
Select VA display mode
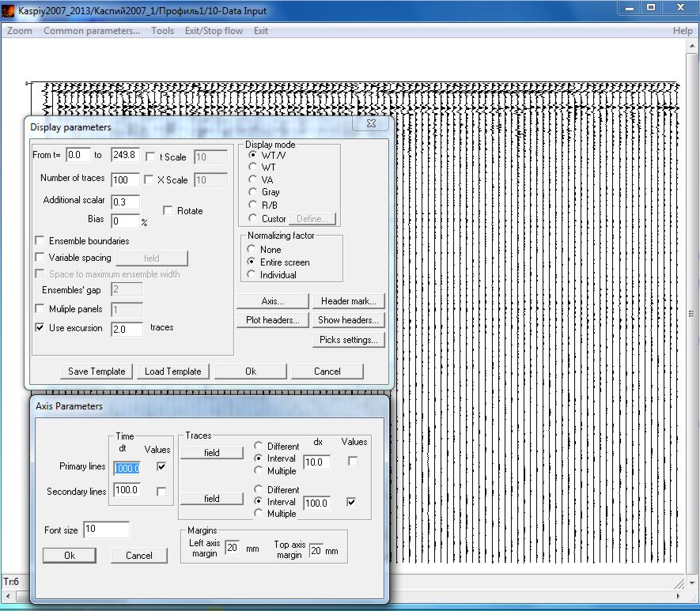252,179
